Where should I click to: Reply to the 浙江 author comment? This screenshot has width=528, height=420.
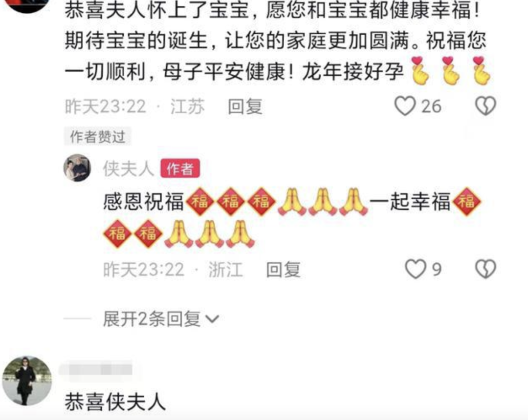click(x=283, y=270)
